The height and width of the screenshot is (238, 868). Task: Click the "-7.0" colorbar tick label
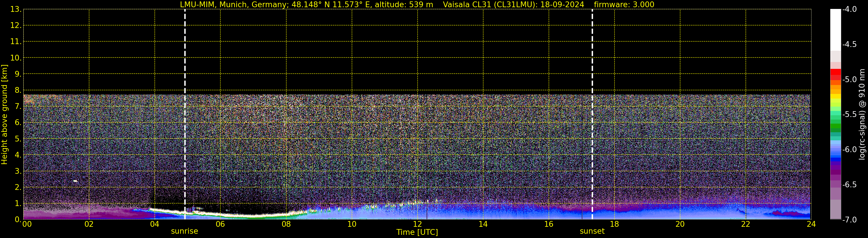[849, 220]
